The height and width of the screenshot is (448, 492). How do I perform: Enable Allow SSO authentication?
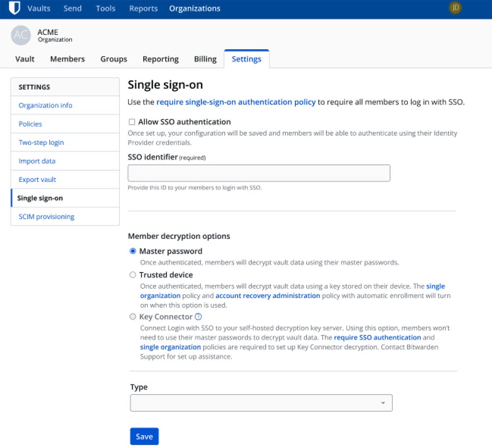(x=130, y=121)
